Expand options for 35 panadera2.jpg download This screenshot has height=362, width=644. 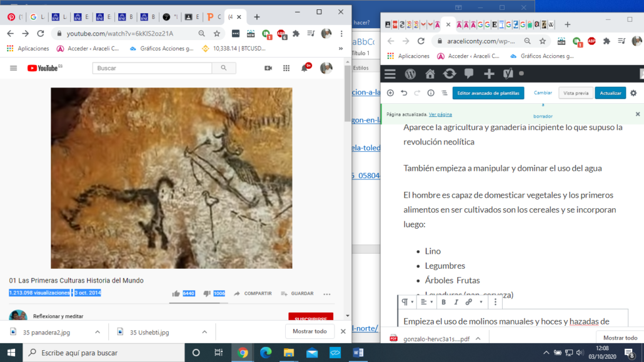coord(98,332)
